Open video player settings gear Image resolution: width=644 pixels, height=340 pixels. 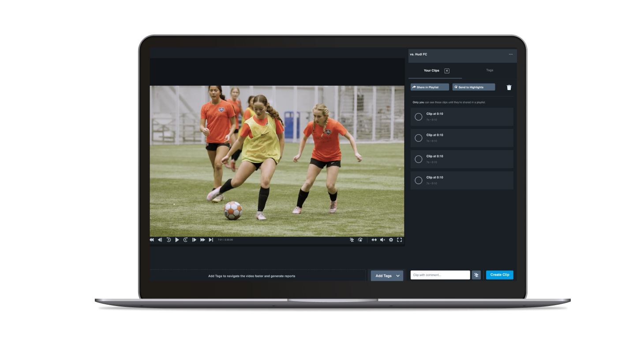click(391, 240)
